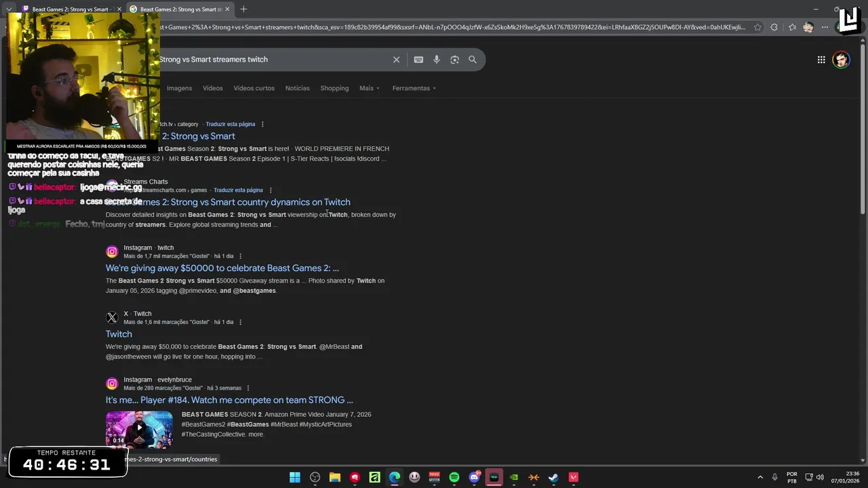Viewport: 868px width, 488px height.
Task: Open more options for the X Twitch result
Action: (240, 322)
